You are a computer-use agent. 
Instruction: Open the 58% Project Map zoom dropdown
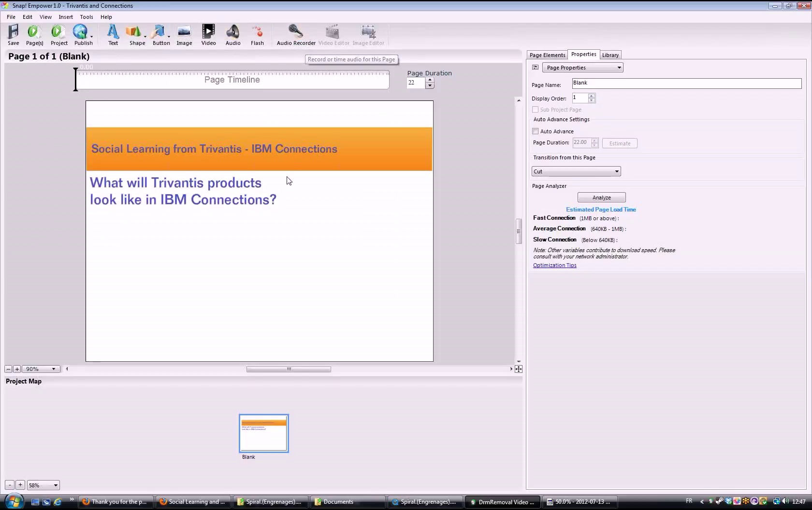point(43,485)
